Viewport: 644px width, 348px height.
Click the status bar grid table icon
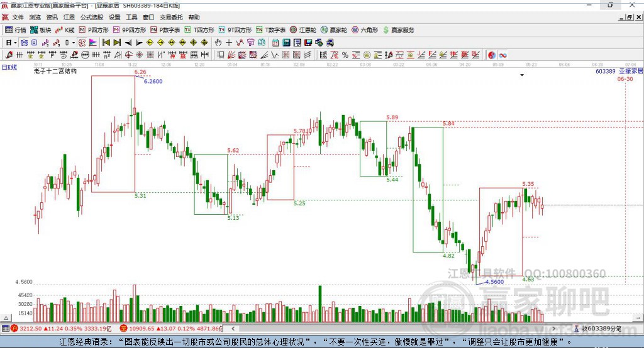point(5,329)
